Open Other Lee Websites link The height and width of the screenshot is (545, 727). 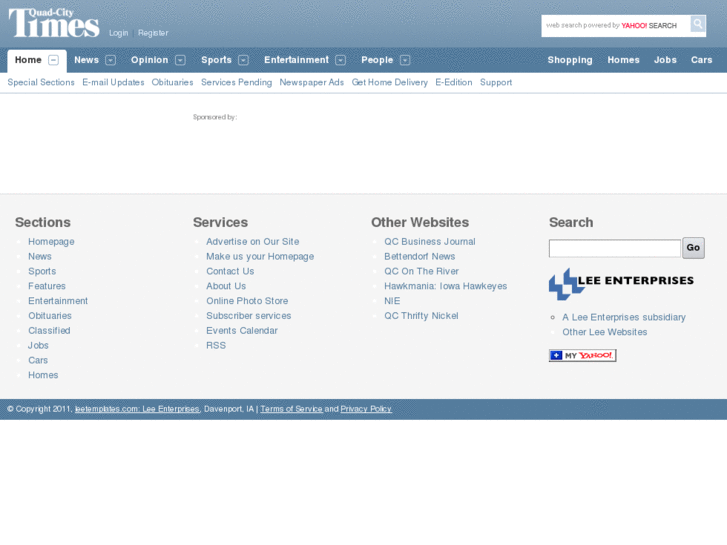(x=605, y=332)
